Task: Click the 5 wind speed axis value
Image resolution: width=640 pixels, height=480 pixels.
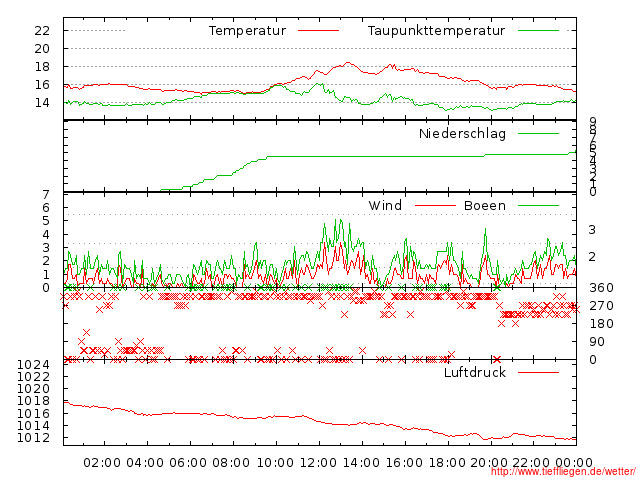Action: point(46,221)
